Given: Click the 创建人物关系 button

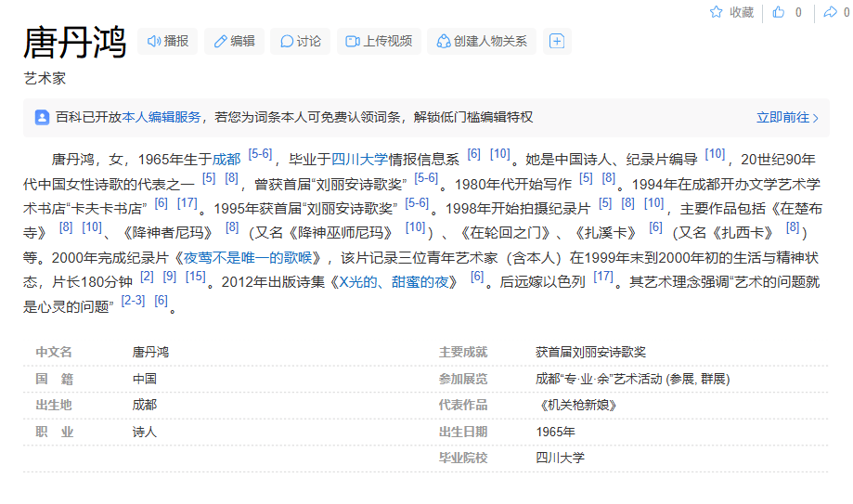Looking at the screenshot, I should pos(481,41).
